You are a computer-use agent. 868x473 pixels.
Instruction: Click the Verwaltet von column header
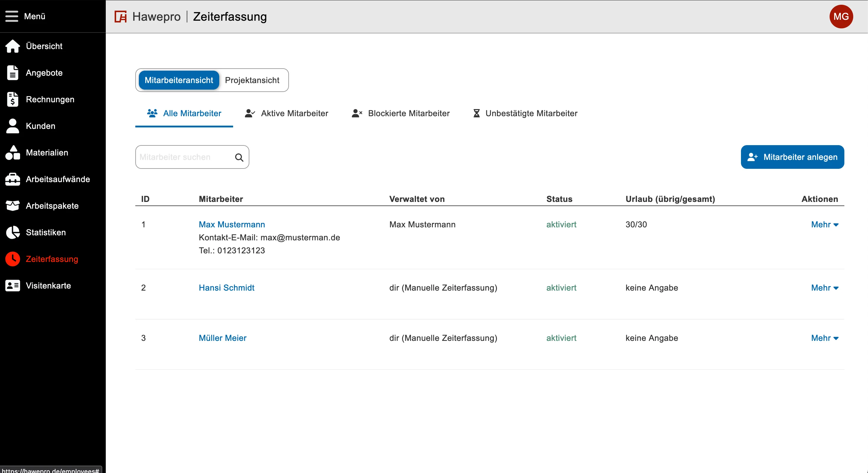417,199
